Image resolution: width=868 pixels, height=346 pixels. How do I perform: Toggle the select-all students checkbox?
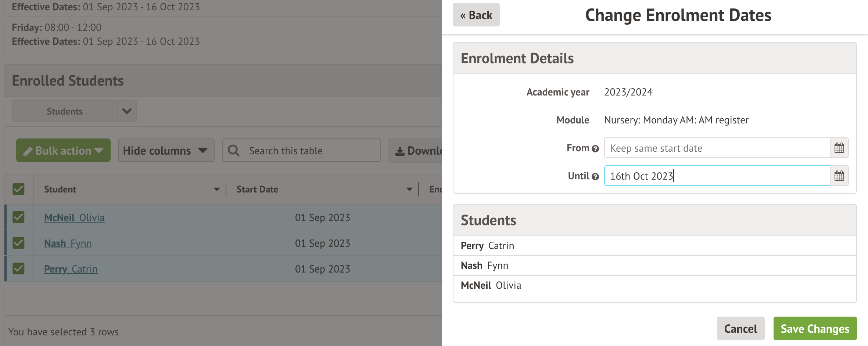tap(18, 189)
